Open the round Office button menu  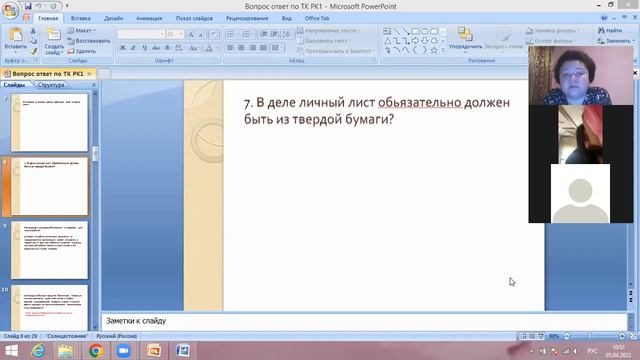point(10,10)
